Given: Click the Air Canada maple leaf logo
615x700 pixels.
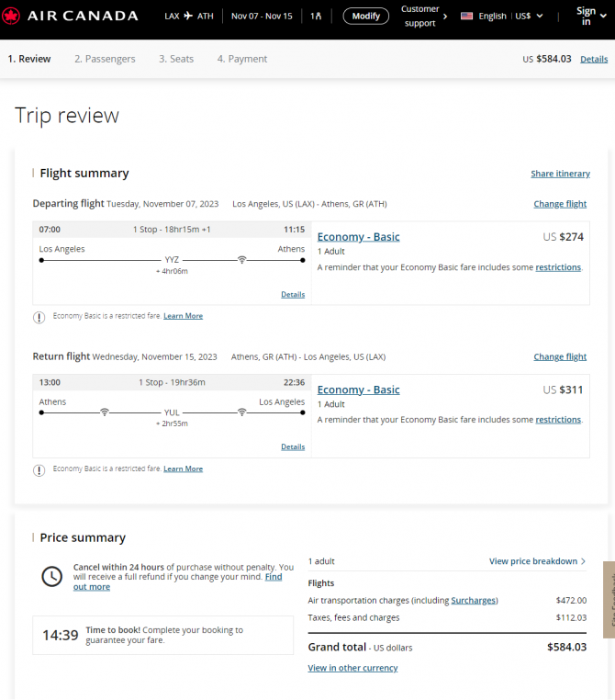Looking at the screenshot, I should coord(11,16).
